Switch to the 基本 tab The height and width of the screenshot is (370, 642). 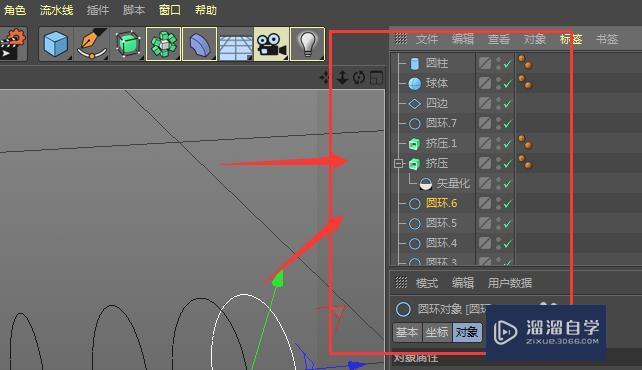point(407,332)
